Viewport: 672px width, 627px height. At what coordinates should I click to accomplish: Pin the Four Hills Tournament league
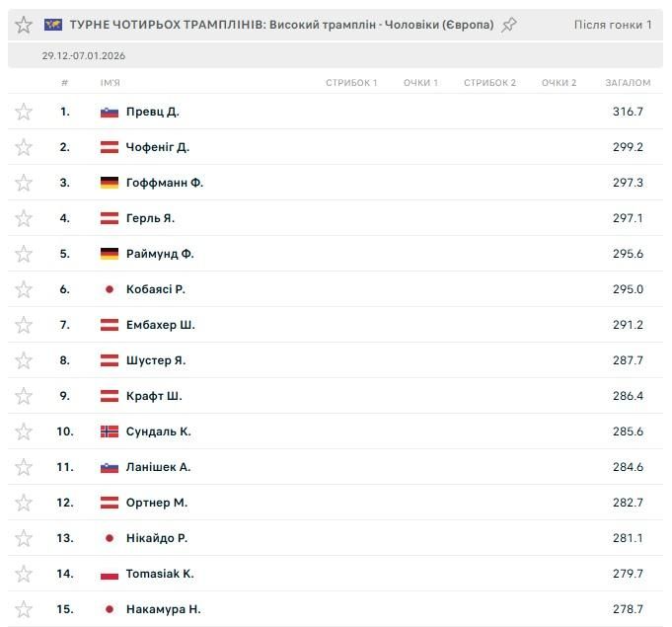point(509,25)
